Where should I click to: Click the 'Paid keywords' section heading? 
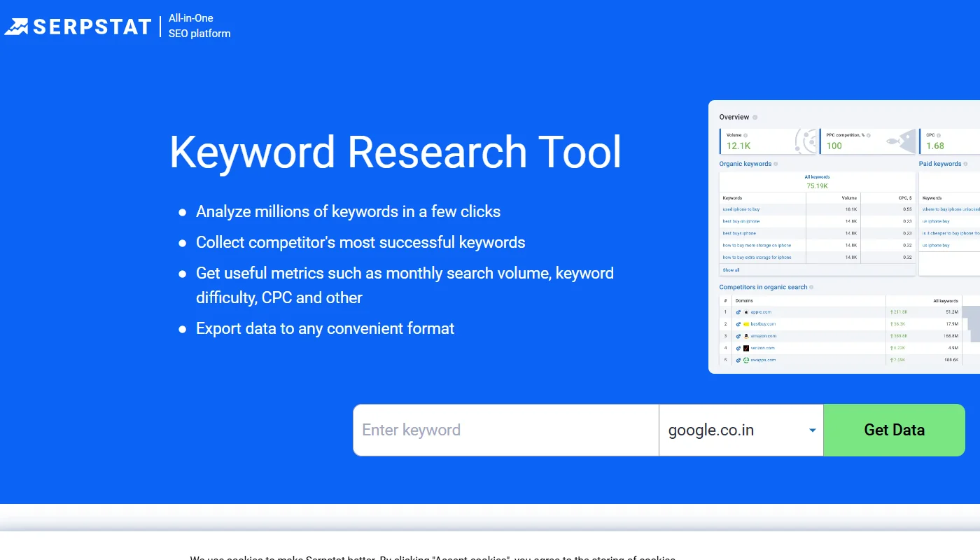pos(940,164)
